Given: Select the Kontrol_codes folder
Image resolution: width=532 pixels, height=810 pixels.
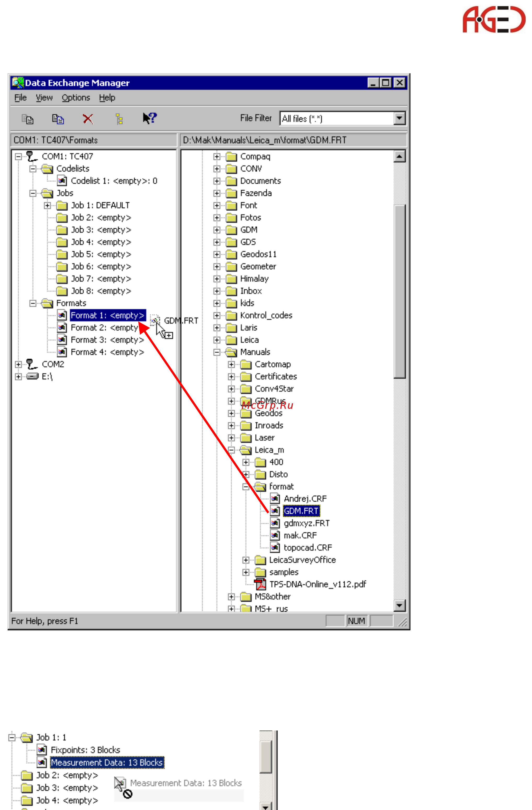Looking at the screenshot, I should [x=266, y=315].
